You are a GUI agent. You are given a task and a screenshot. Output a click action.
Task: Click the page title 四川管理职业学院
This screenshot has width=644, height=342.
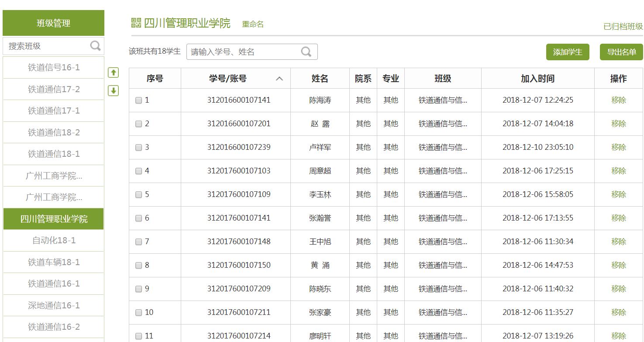(x=187, y=23)
